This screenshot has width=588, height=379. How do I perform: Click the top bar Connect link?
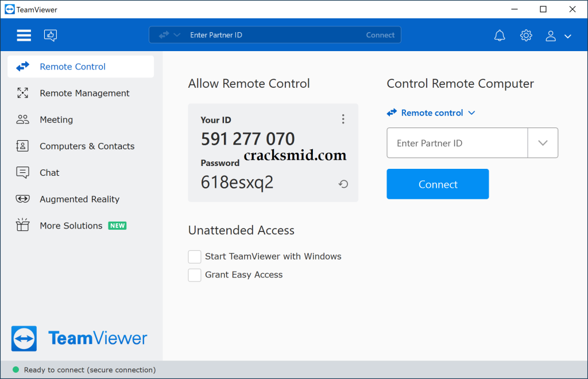coord(380,35)
